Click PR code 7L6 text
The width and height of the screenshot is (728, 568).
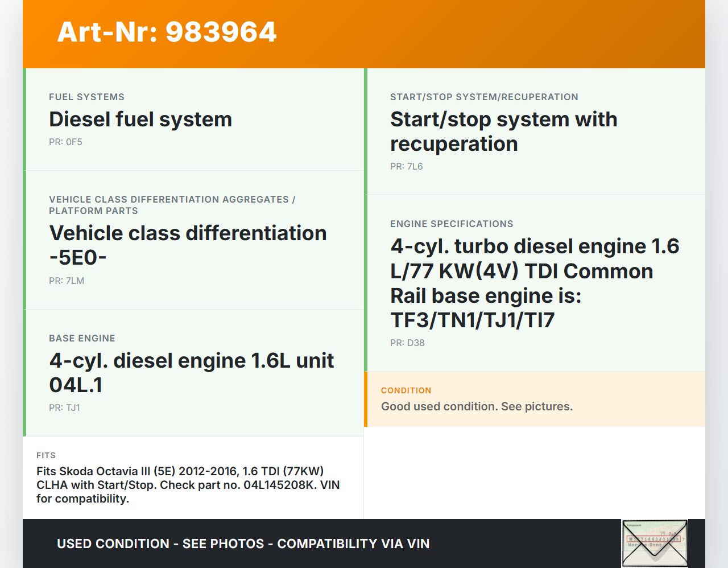click(x=406, y=167)
